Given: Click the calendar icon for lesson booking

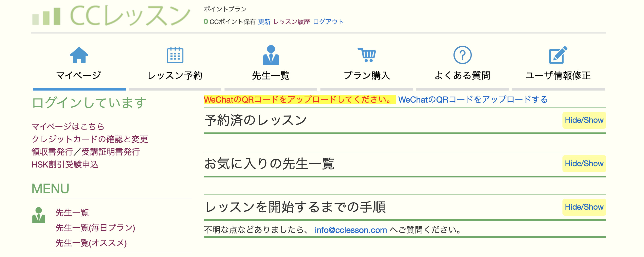Looking at the screenshot, I should pyautogui.click(x=175, y=55).
